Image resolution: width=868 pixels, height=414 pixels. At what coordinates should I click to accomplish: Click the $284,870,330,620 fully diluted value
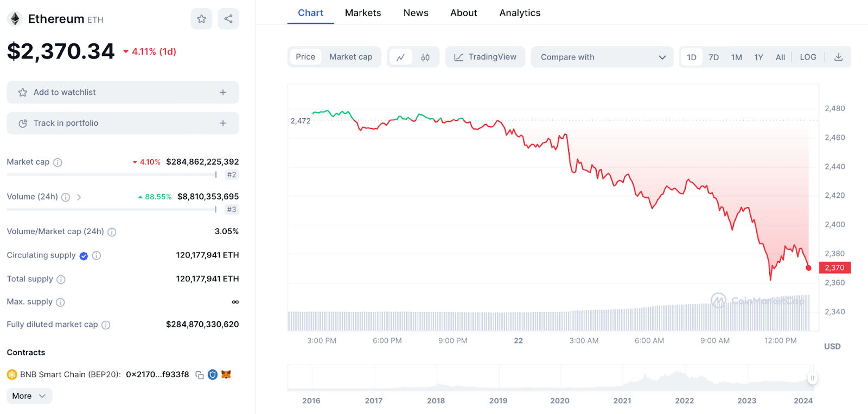[x=202, y=325]
